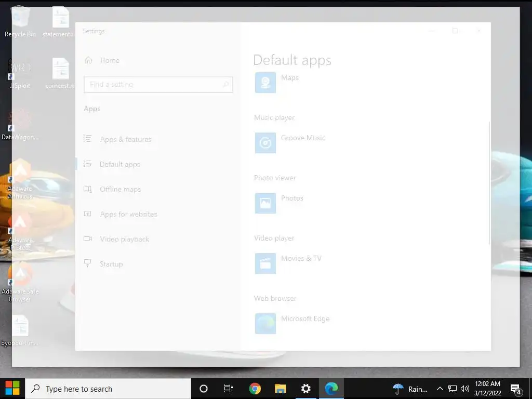Click the Offline maps sidebar icon
Screen dimensions: 532x399
point(87,189)
